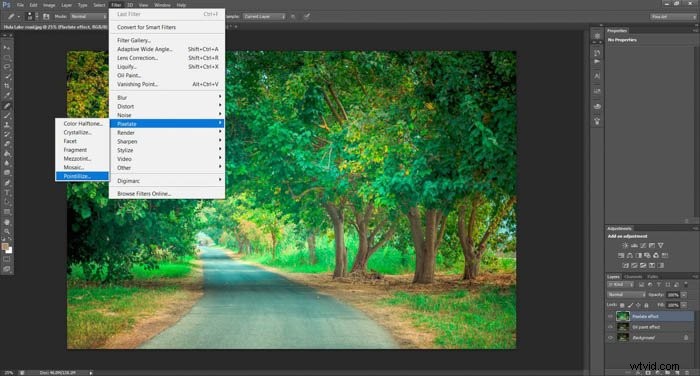
Task: Select the Pixelate effect layer thumbnail
Action: (x=623, y=316)
